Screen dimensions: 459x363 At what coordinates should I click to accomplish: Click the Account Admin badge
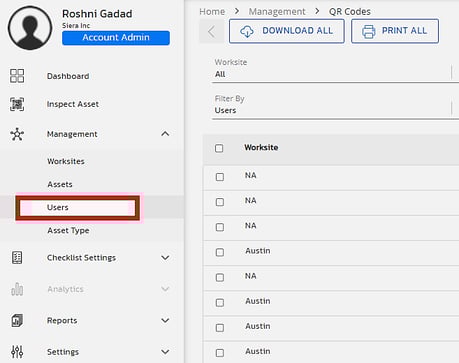(x=116, y=38)
